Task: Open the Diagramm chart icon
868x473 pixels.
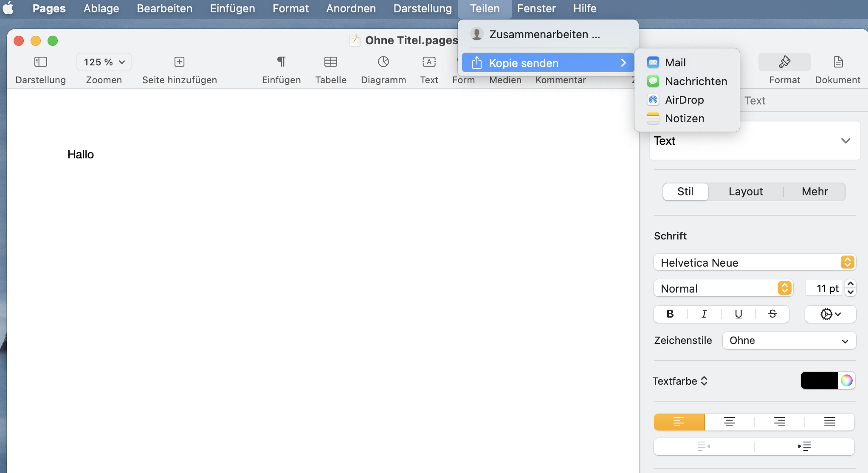Action: (383, 62)
